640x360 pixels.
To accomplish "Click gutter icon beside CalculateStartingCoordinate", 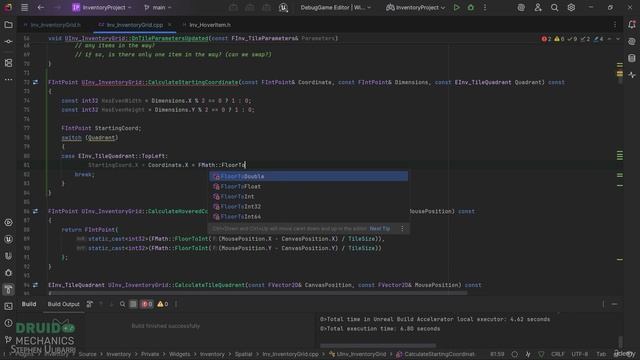I will (36, 82).
